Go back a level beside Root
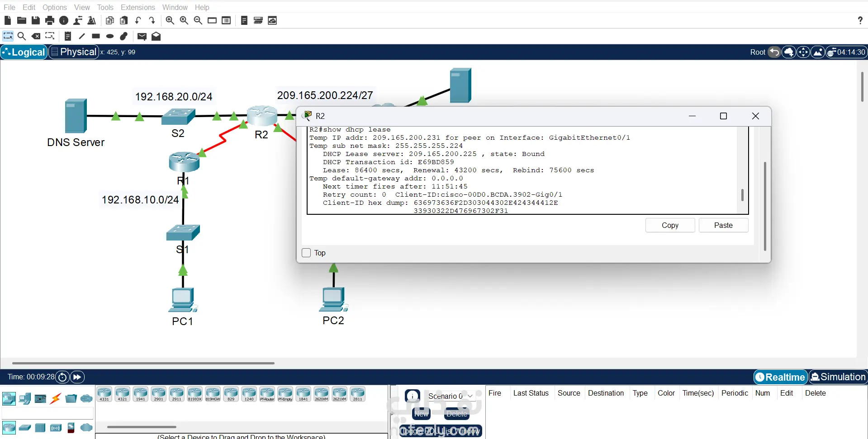 point(774,52)
